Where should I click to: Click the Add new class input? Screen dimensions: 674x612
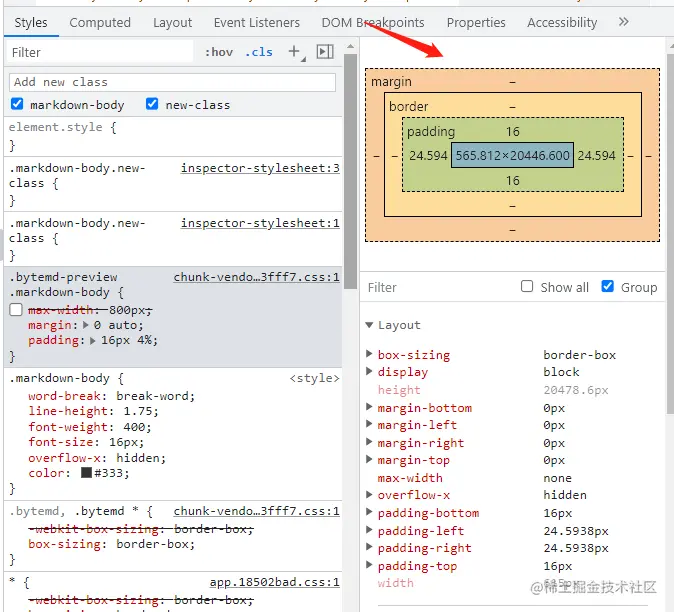172,82
